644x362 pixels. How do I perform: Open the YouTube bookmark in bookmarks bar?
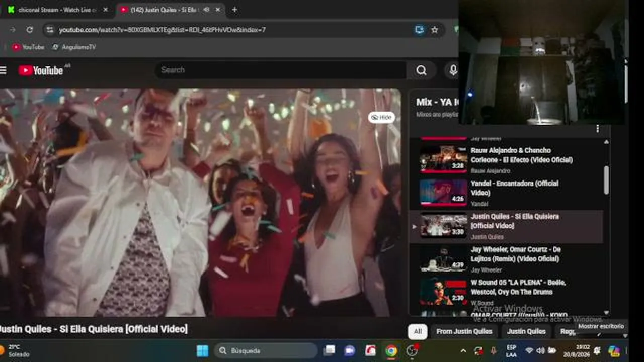point(29,47)
